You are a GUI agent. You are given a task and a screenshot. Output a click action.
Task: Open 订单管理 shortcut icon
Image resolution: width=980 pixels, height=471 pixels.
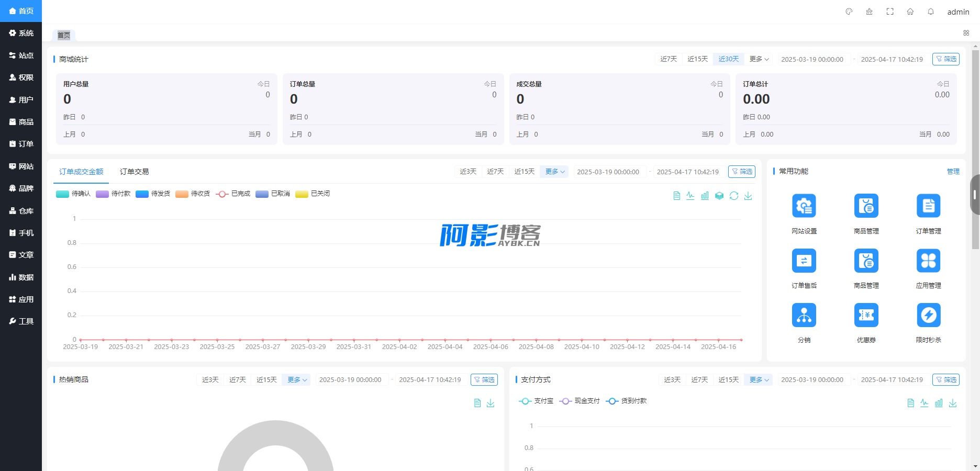[929, 206]
